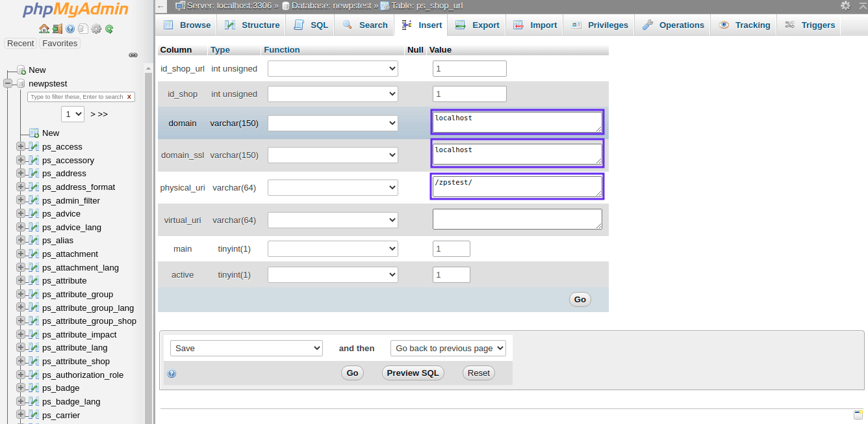Click the phpMyAdmin home icon
The image size is (868, 424).
pos(44,29)
